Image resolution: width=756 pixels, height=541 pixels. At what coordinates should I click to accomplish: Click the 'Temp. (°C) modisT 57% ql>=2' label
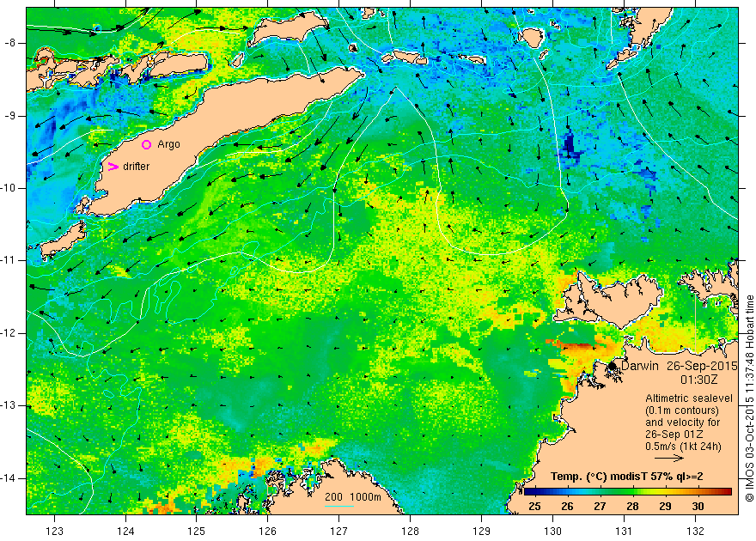pyautogui.click(x=627, y=477)
